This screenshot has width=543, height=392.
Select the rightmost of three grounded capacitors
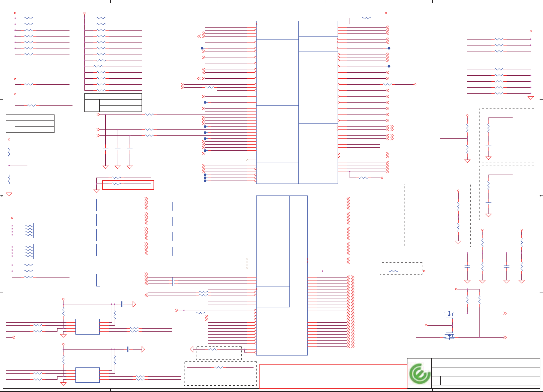pos(130,149)
